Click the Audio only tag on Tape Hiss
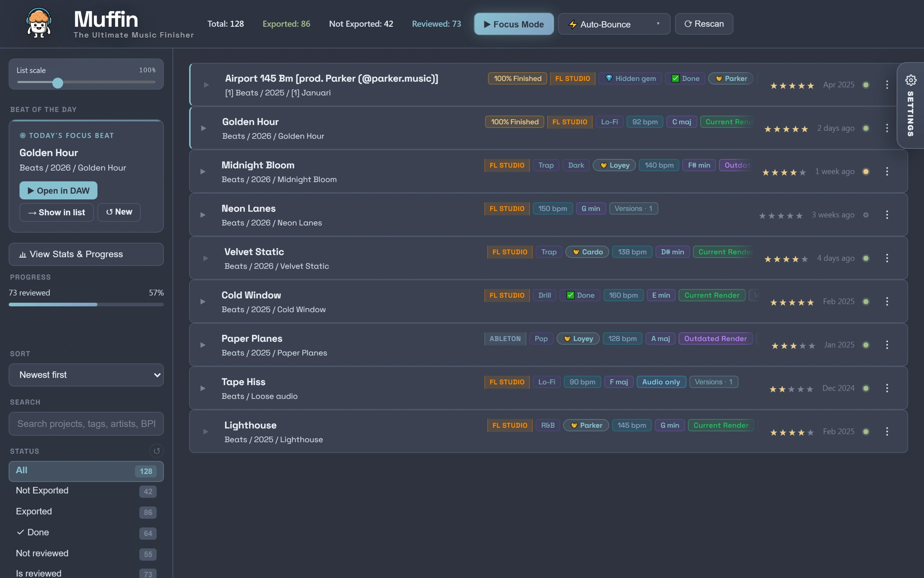Image resolution: width=924 pixels, height=578 pixels. tap(661, 382)
